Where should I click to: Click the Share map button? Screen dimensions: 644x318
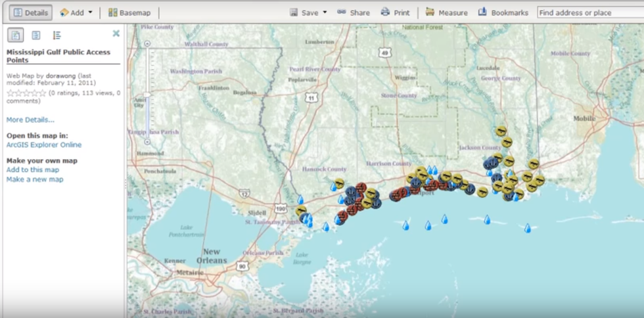[x=354, y=12]
